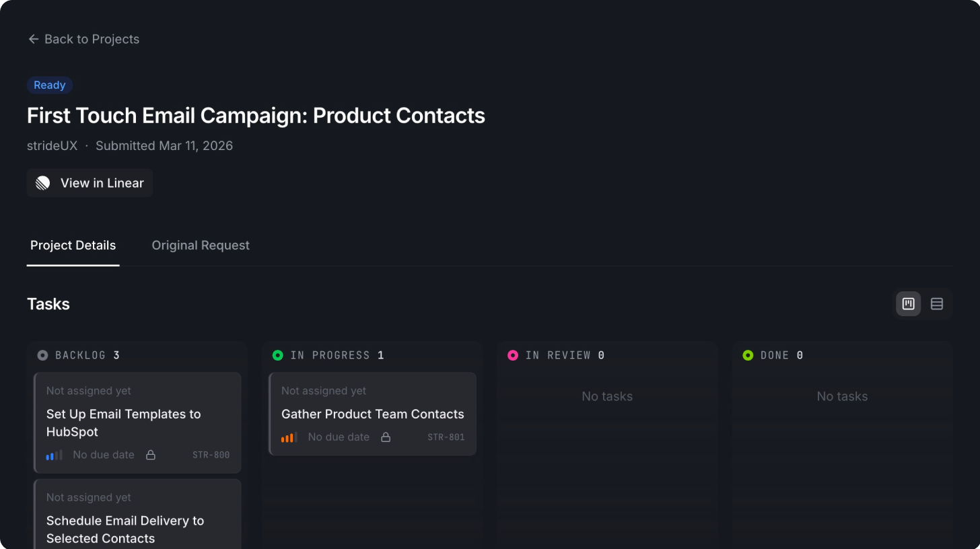This screenshot has height=549, width=980.
Task: Switch to list view layout
Action: pos(936,303)
